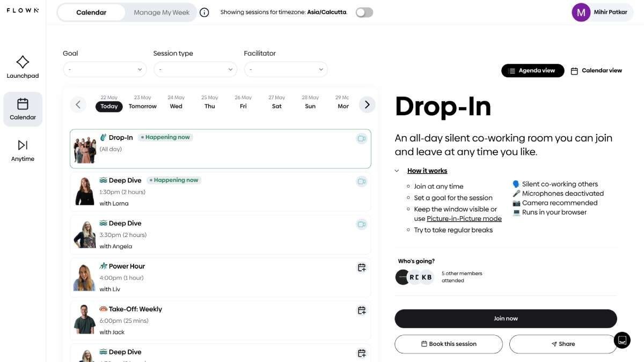The height and width of the screenshot is (362, 644).
Task: Click the 1:30pm (2 hours) session time
Action: pos(122,192)
